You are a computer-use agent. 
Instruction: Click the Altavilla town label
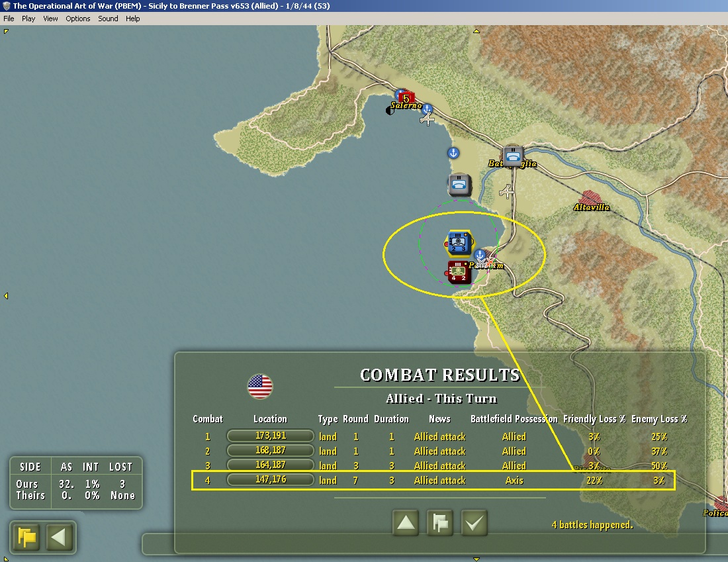click(x=592, y=207)
